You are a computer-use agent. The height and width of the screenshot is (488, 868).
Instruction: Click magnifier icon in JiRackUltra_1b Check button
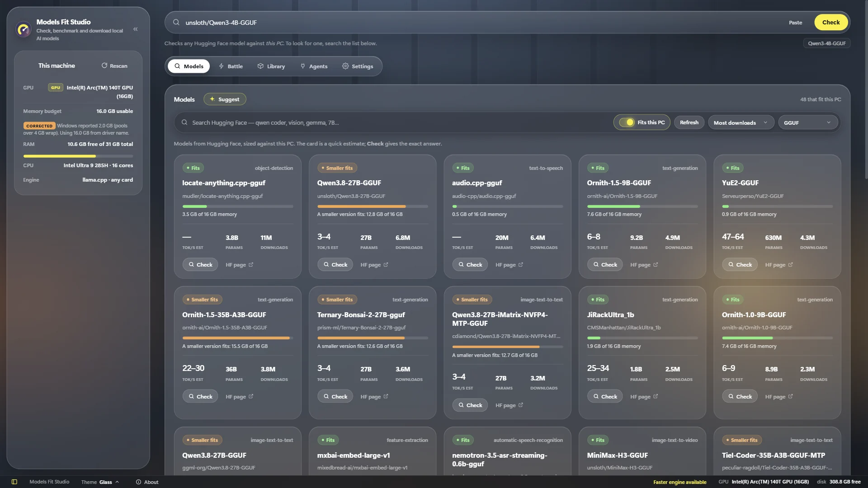(x=596, y=396)
